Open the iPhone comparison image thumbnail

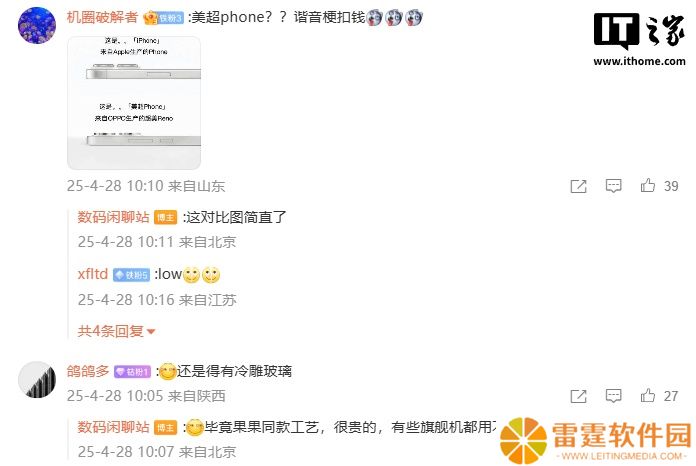pyautogui.click(x=134, y=103)
